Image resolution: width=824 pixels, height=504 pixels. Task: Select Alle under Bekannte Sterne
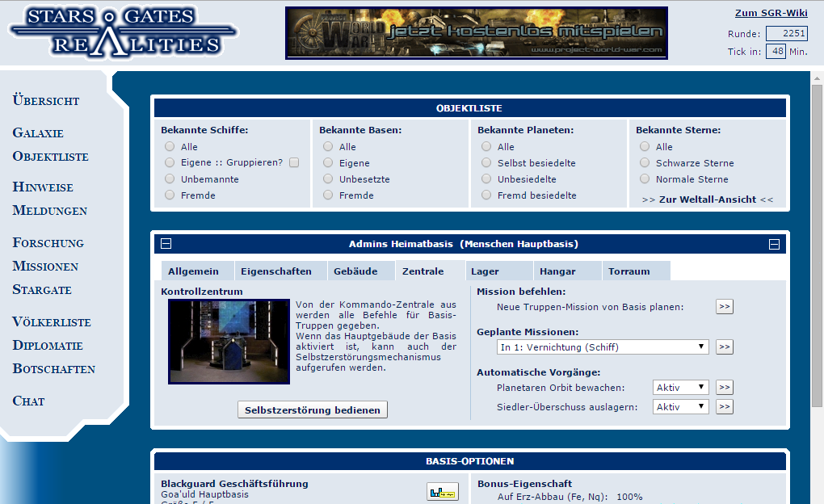(x=645, y=146)
